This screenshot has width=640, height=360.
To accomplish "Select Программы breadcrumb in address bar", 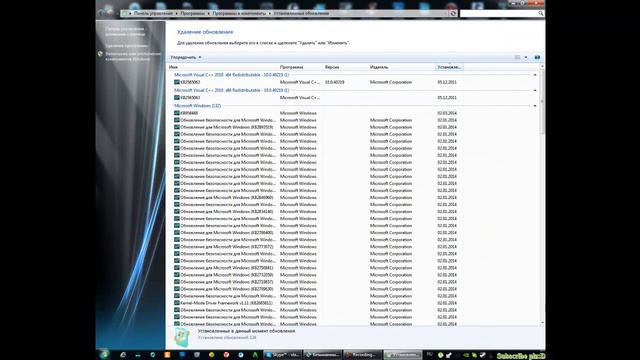I will [x=192, y=13].
